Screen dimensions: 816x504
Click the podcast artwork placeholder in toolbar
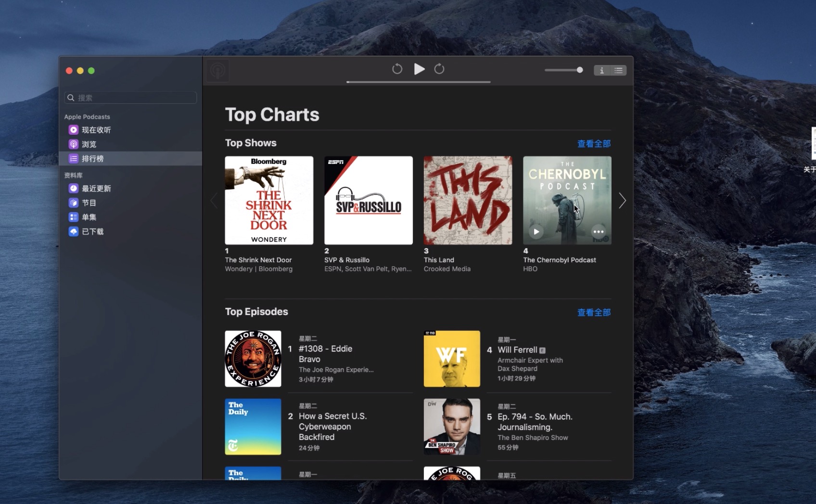pos(218,71)
